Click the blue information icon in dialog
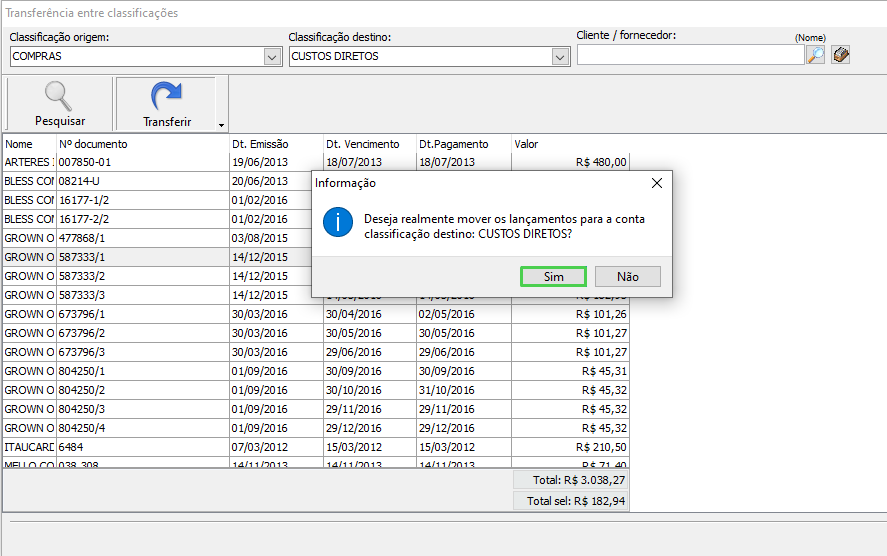Screen dimensions: 887x556 pos(338,222)
